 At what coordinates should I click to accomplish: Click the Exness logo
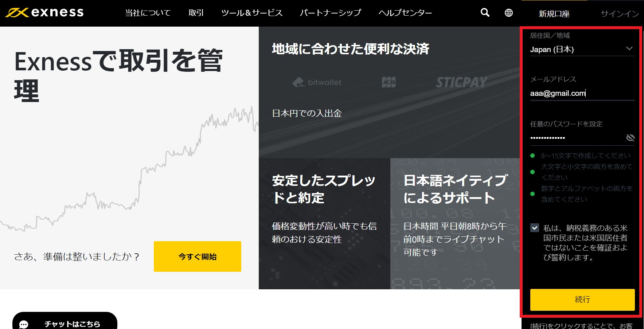[44, 12]
